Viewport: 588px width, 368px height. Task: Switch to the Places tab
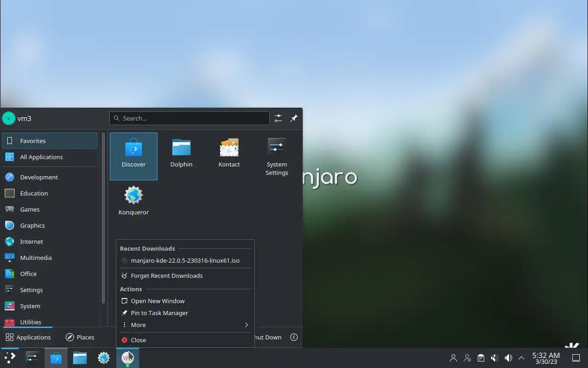point(80,337)
